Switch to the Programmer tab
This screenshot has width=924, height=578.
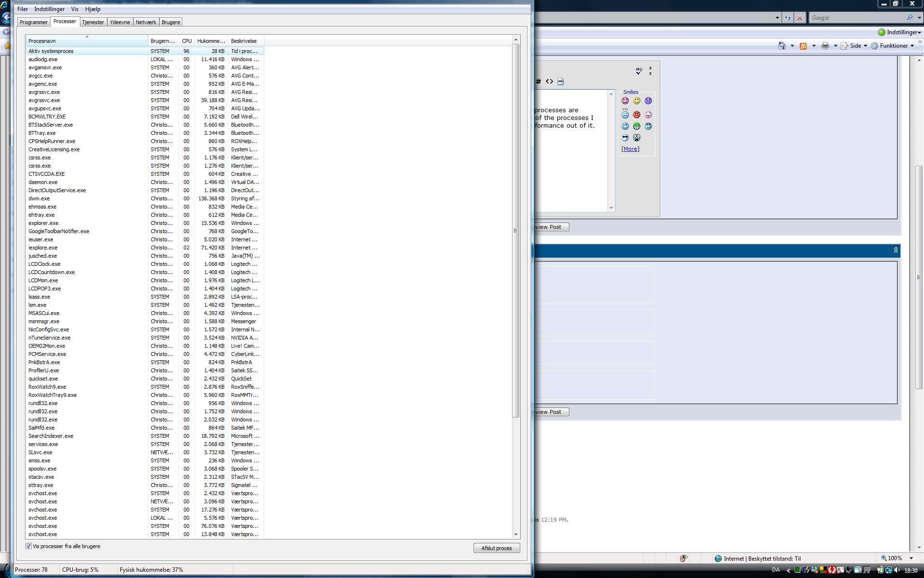click(x=34, y=22)
